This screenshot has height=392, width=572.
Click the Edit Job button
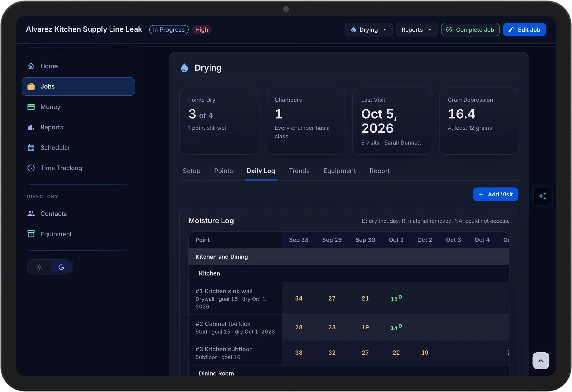coord(524,30)
